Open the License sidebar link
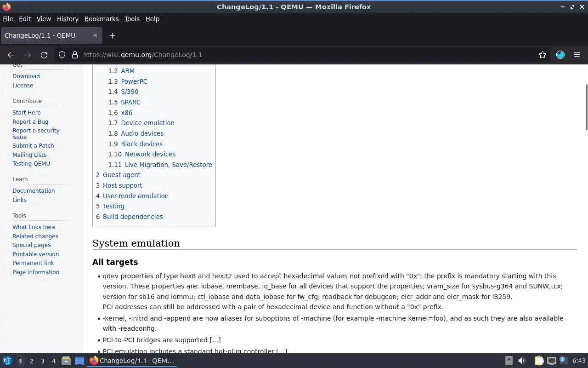The image size is (588, 368). (x=23, y=86)
